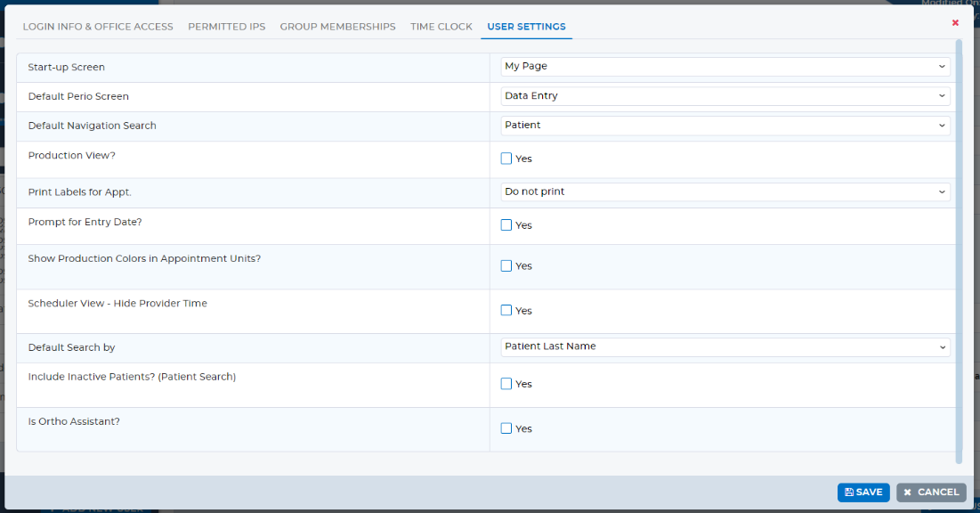The width and height of the screenshot is (980, 513).
Task: Select the GROUP MEMBERSHIPS tab
Action: tap(337, 27)
